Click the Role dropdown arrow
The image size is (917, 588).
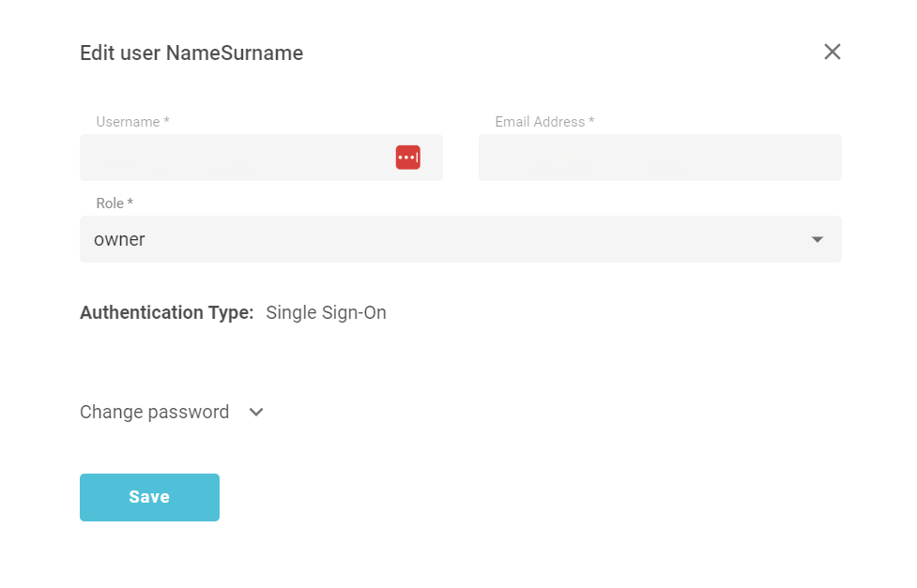click(x=817, y=239)
